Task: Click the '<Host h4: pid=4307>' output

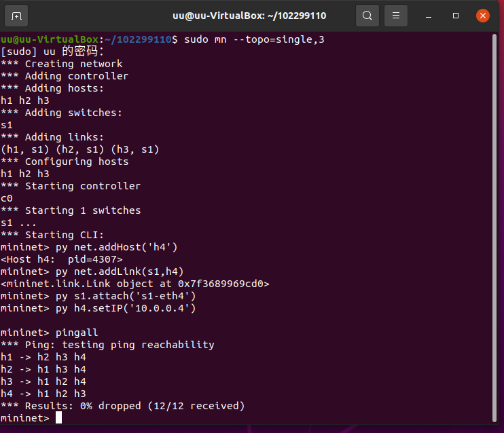Action: coord(61,259)
